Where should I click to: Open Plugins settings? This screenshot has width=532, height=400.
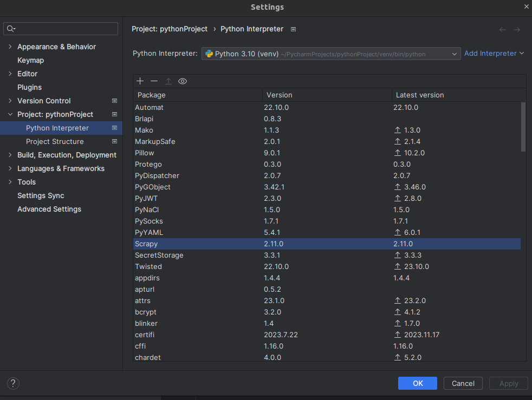click(x=29, y=88)
